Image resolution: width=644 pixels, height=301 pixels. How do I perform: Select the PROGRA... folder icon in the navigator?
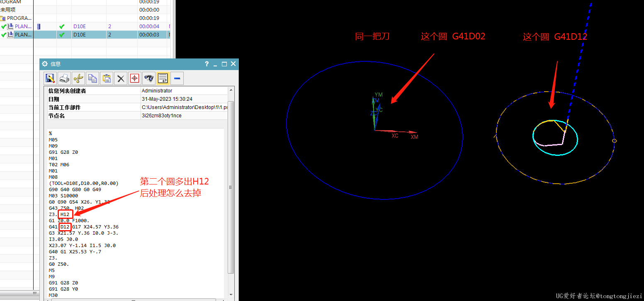click(3, 18)
